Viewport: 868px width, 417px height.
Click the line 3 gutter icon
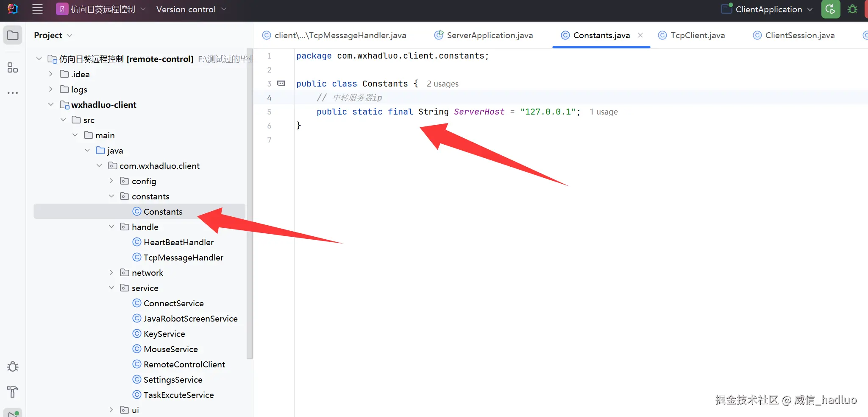tap(281, 84)
